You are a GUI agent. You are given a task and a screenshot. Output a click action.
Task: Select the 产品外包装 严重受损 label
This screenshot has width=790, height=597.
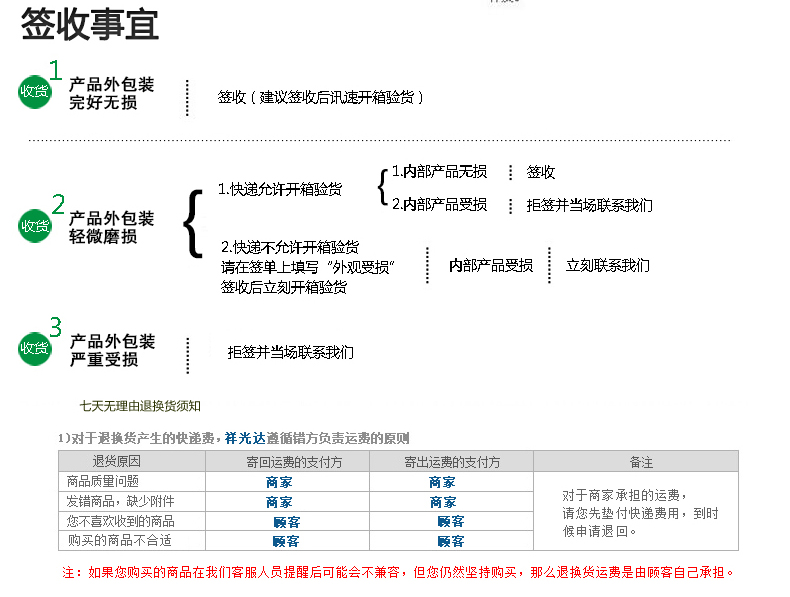coord(112,350)
